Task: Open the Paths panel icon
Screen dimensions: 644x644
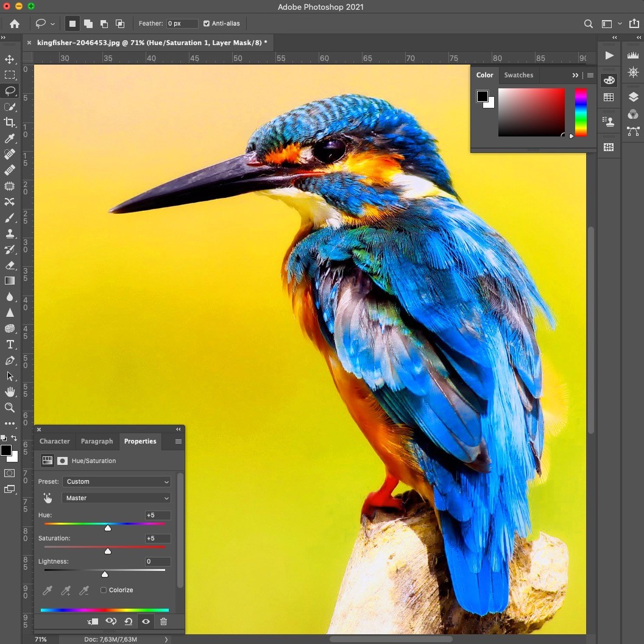Action: [633, 132]
